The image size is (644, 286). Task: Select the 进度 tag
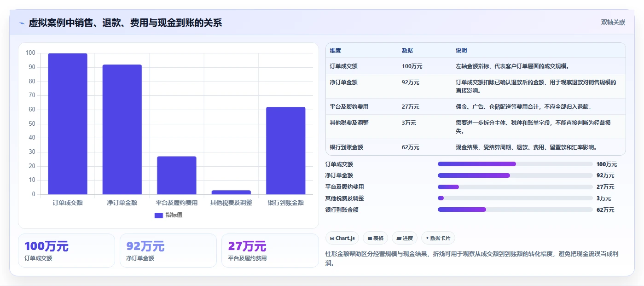point(405,238)
